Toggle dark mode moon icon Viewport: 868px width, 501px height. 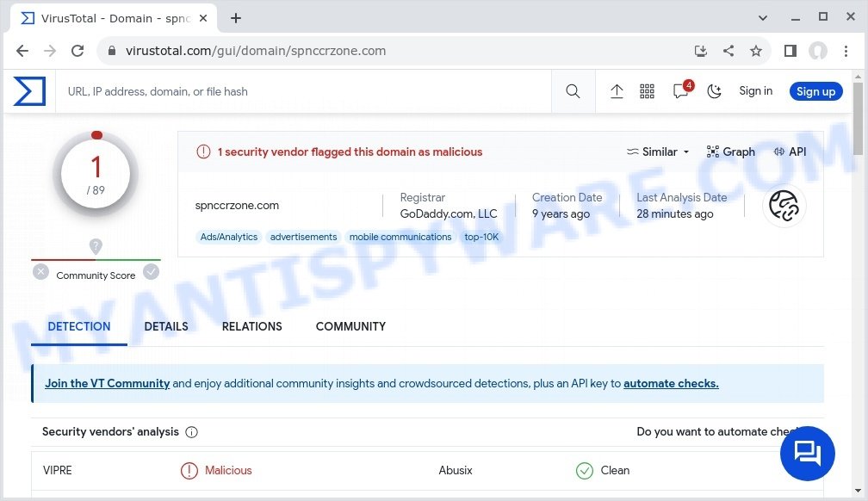coord(714,91)
